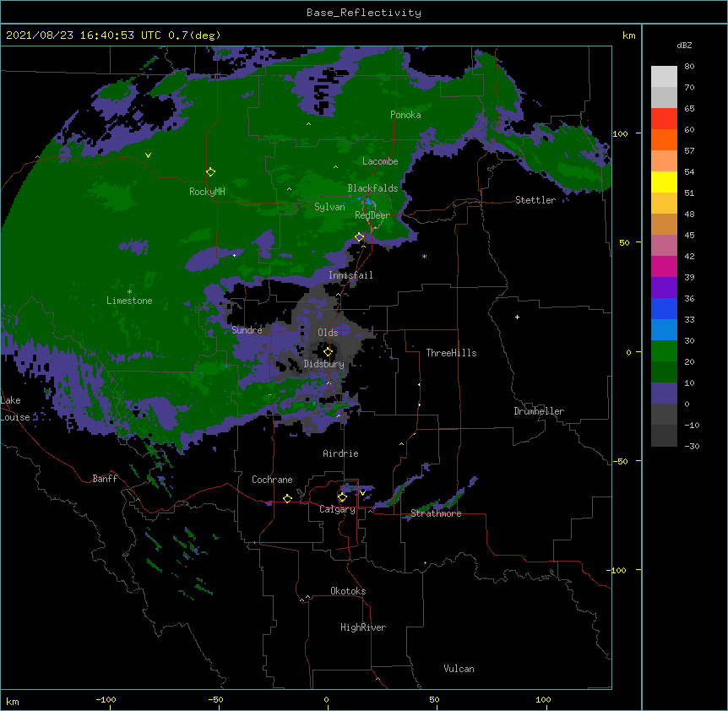Click the Didsbury town label
The image size is (728, 711).
click(324, 364)
